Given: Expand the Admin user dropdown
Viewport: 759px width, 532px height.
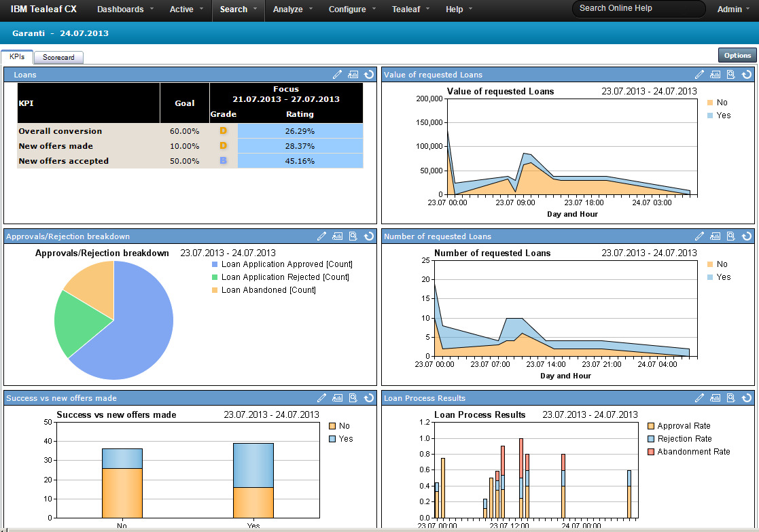Looking at the screenshot, I should (x=734, y=10).
